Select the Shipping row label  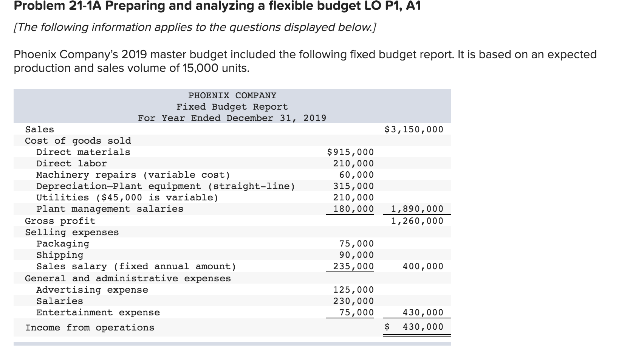pyautogui.click(x=60, y=255)
